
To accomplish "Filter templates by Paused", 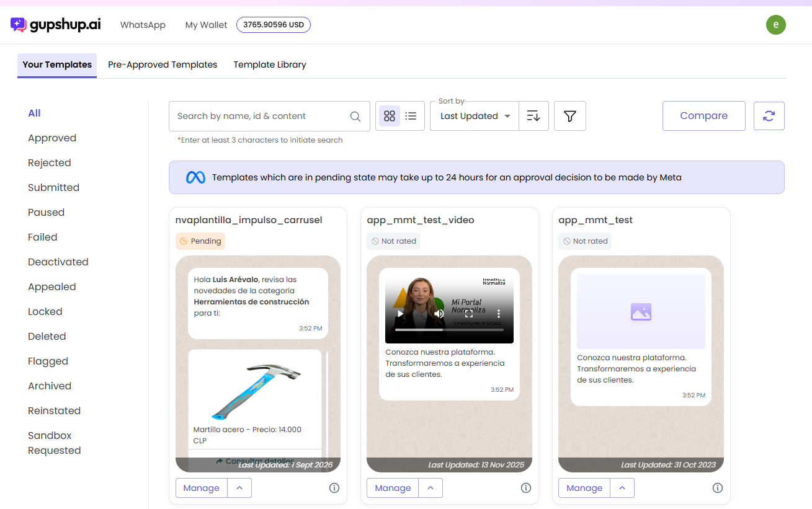I will 46,212.
